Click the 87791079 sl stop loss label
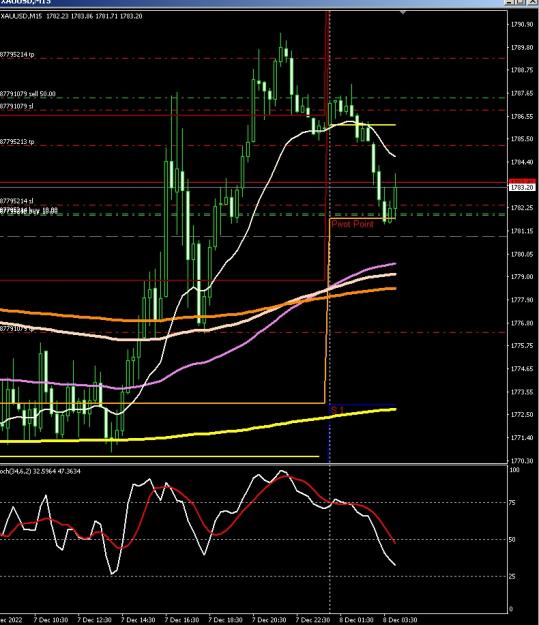The height and width of the screenshot is (625, 539). click(x=17, y=106)
